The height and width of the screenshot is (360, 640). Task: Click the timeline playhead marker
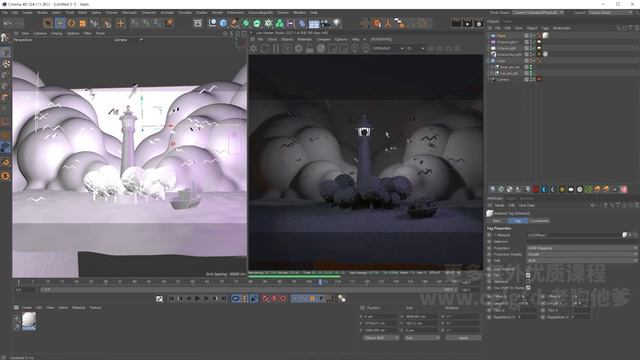(320, 282)
